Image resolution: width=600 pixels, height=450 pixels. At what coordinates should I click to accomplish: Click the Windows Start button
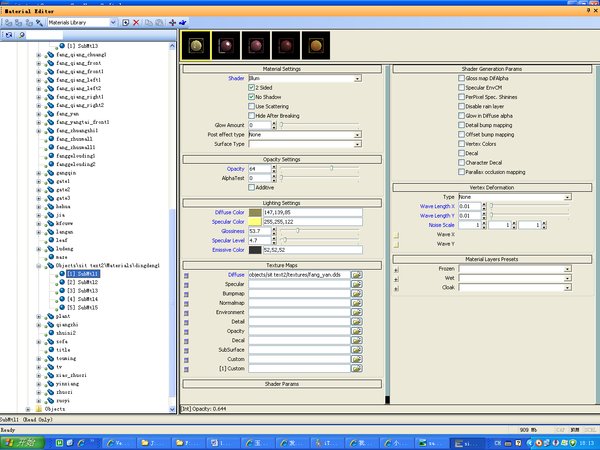(19, 441)
